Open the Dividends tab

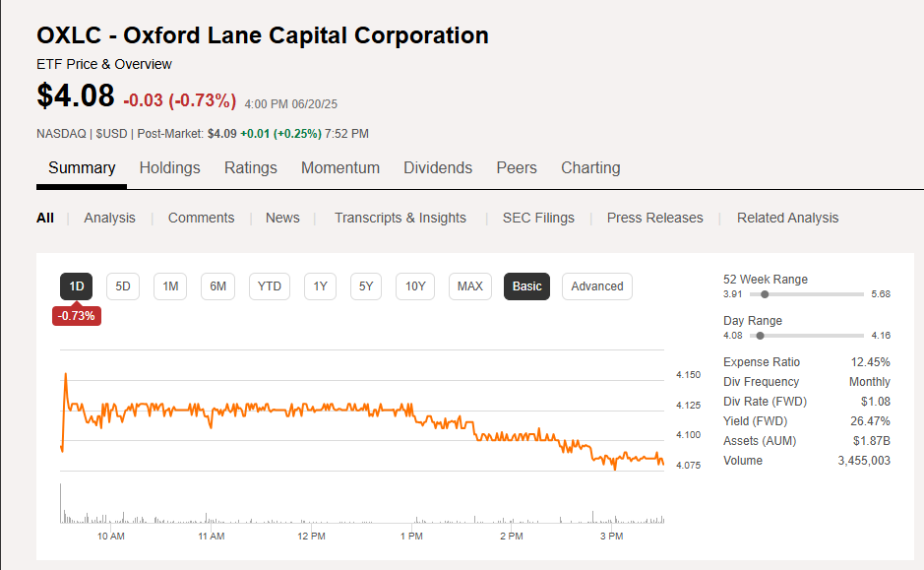(438, 168)
